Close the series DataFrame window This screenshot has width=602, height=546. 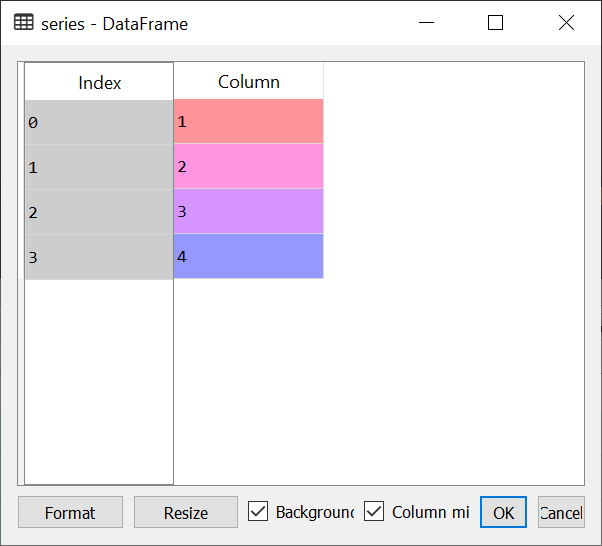(x=566, y=23)
